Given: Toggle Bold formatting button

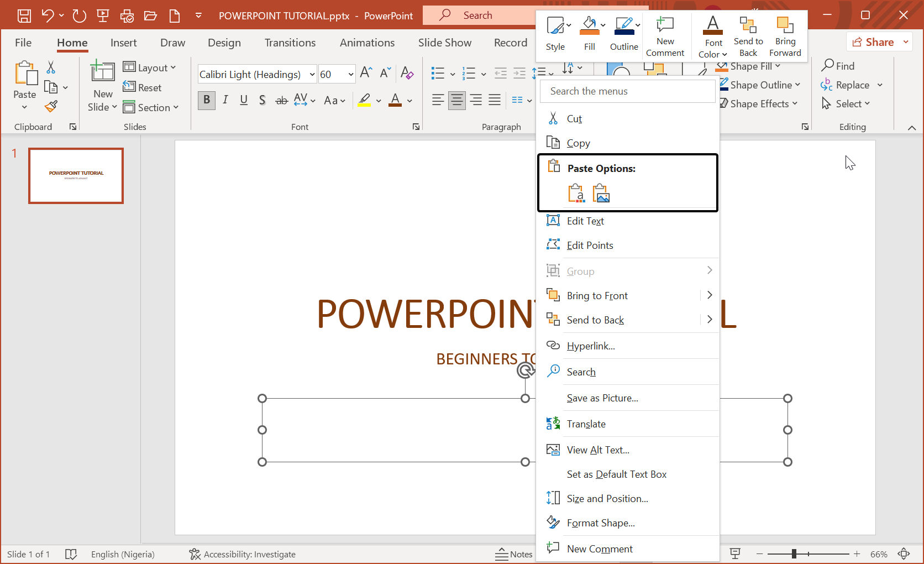Looking at the screenshot, I should [x=207, y=100].
